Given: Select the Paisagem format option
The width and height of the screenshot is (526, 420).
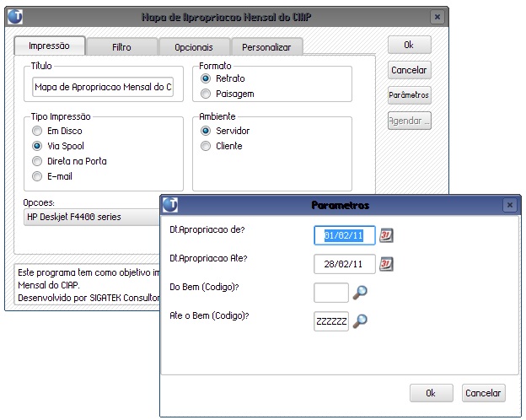Looking at the screenshot, I should click(206, 94).
